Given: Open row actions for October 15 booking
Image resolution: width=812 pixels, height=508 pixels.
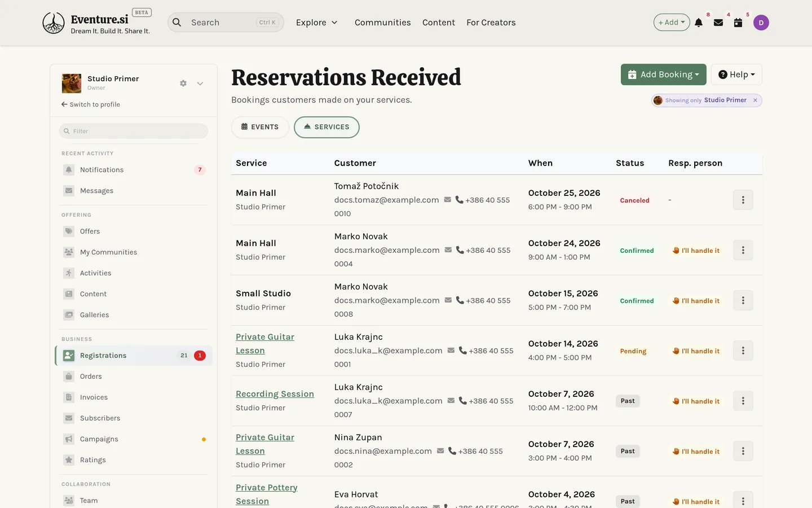Looking at the screenshot, I should point(743,300).
